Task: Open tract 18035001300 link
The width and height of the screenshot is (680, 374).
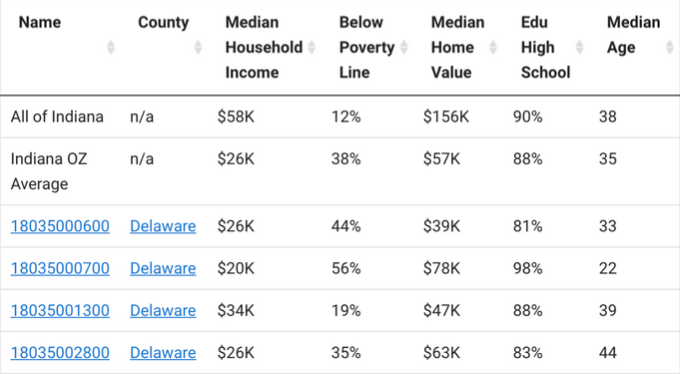Action: pos(60,310)
